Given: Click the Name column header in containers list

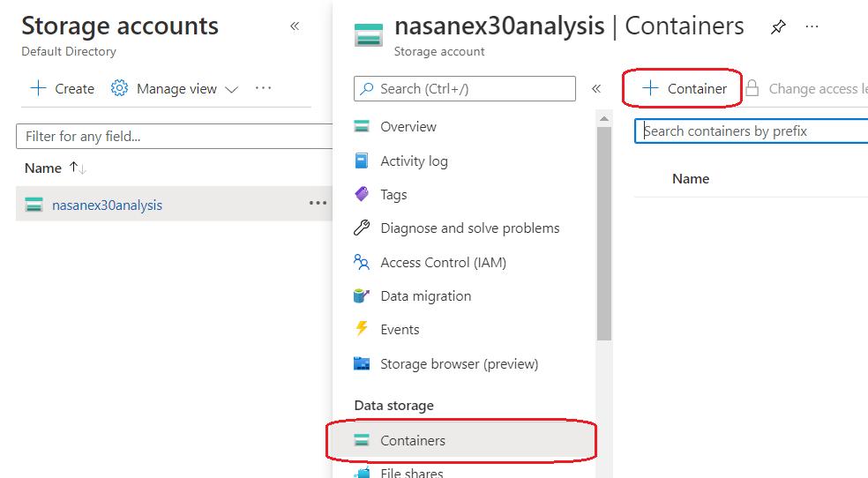Looking at the screenshot, I should pos(691,179).
